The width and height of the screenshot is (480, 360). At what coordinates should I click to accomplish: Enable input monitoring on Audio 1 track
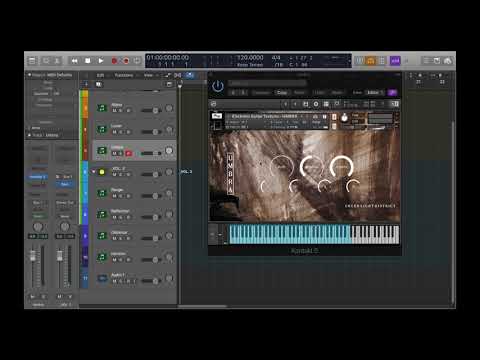point(135,281)
